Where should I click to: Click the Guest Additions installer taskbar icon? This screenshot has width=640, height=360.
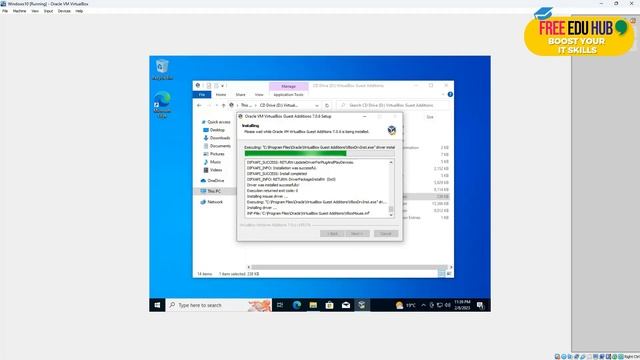(362, 305)
